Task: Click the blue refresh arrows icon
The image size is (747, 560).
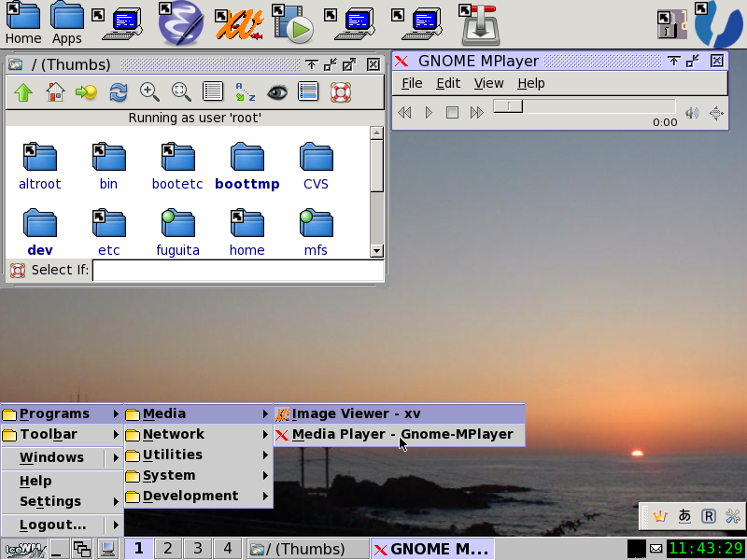Action: (x=119, y=92)
